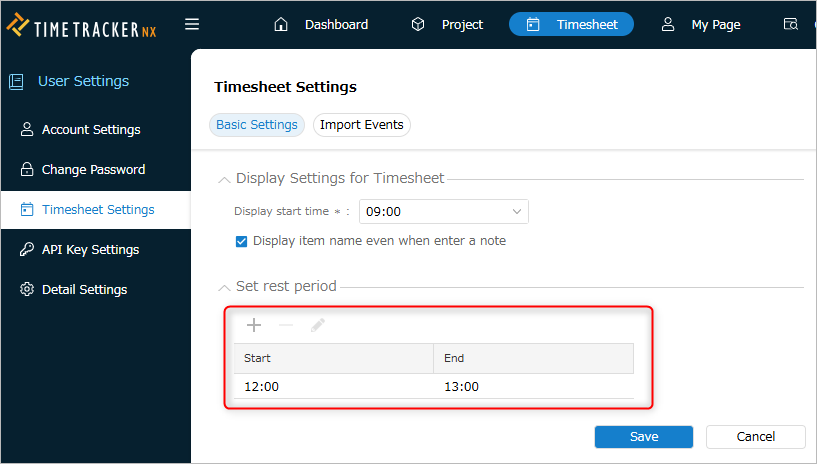Click the search icon in top bar
817x464 pixels.
(x=790, y=24)
